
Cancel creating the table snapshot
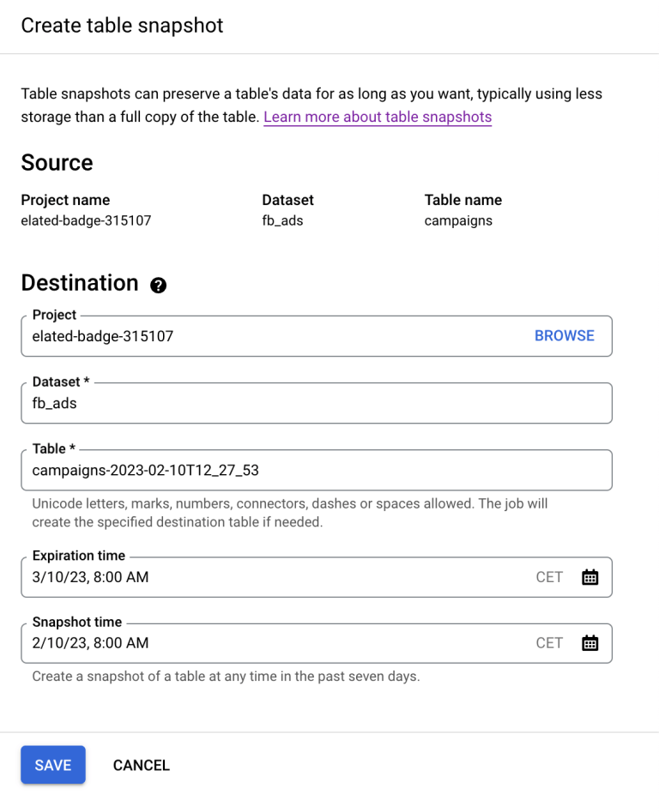click(x=141, y=765)
